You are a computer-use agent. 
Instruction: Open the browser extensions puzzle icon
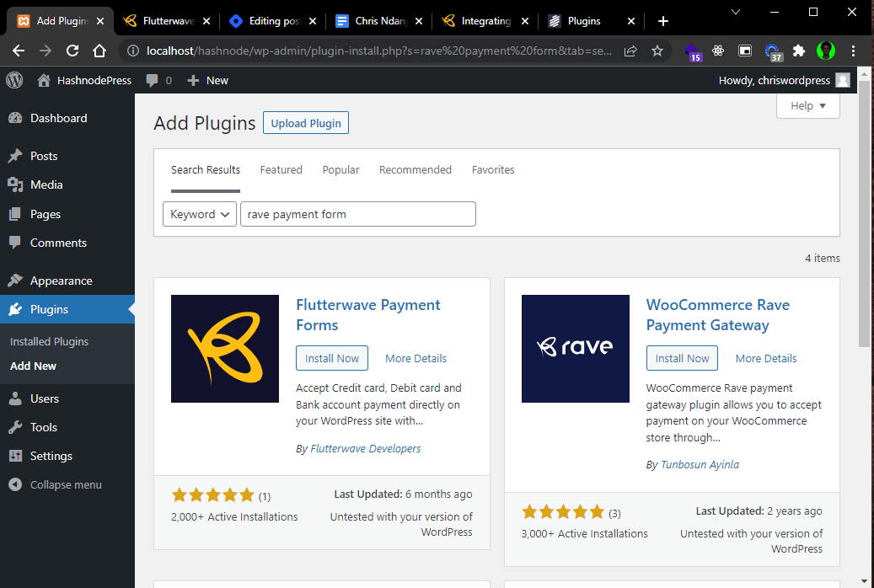[x=799, y=51]
